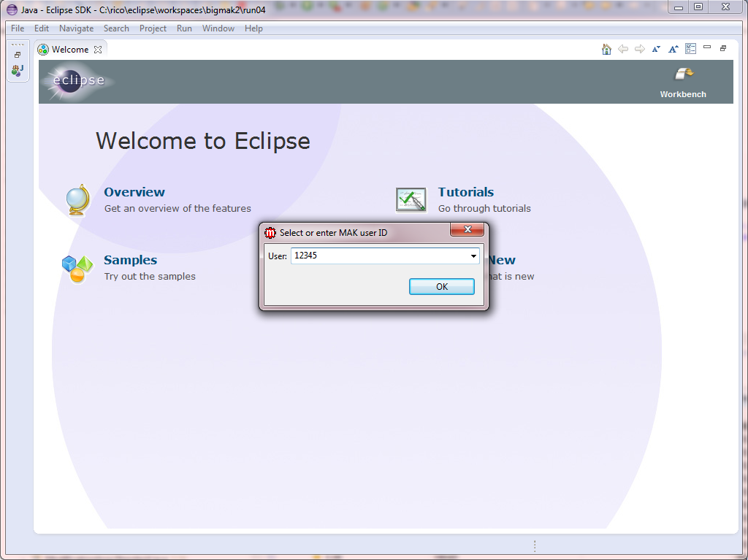Screen dimensions: 748x560
Task: Go to the Workbench via arrow icon
Action: pos(683,74)
